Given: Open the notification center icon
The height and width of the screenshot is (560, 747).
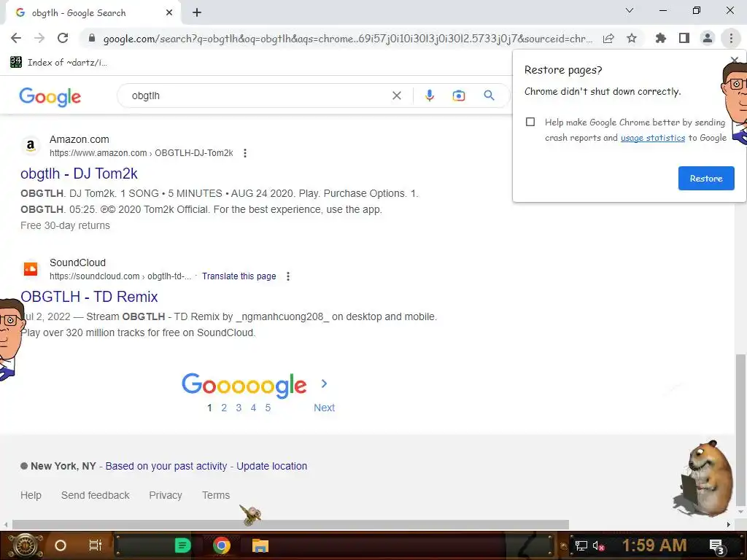Looking at the screenshot, I should (716, 546).
